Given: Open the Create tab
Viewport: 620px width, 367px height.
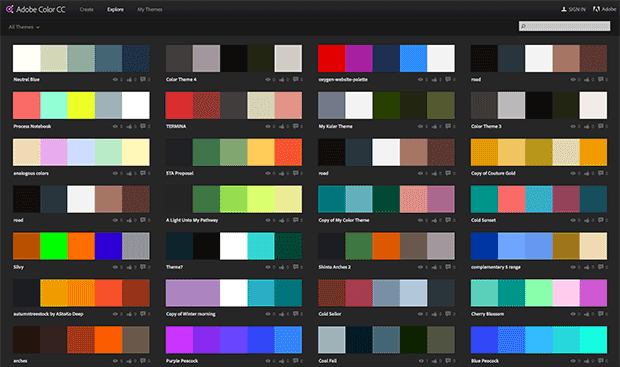Looking at the screenshot, I should (x=86, y=9).
